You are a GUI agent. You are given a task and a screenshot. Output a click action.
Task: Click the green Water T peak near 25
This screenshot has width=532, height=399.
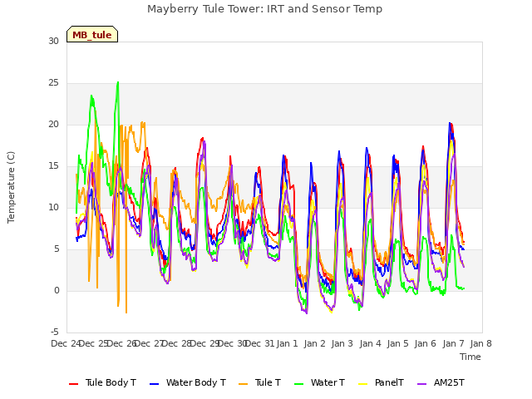point(118,82)
